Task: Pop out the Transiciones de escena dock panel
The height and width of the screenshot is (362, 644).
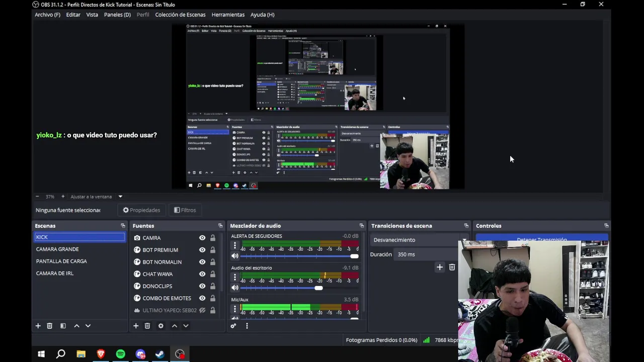Action: pyautogui.click(x=466, y=226)
